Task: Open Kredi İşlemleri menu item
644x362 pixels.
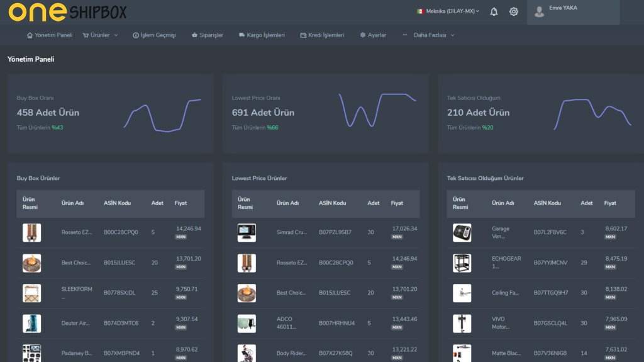Action: [323, 35]
